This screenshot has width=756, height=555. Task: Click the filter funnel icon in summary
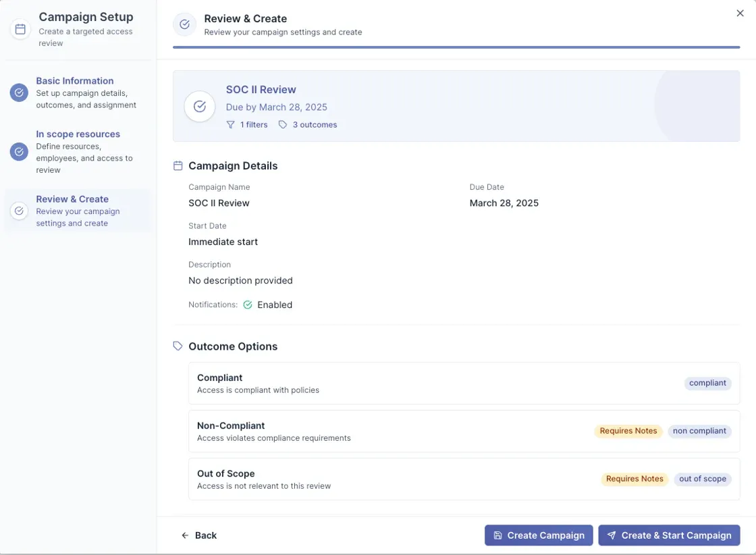[x=231, y=125]
